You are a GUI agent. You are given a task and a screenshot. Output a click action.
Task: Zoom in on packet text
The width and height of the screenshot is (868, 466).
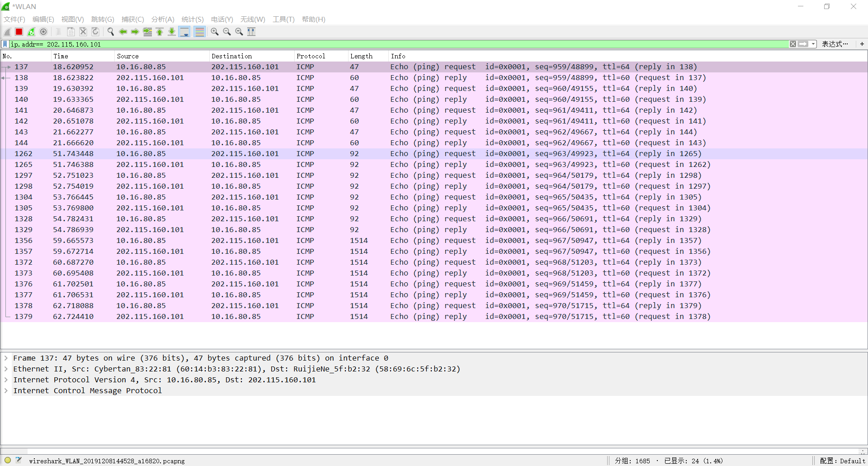coord(215,32)
